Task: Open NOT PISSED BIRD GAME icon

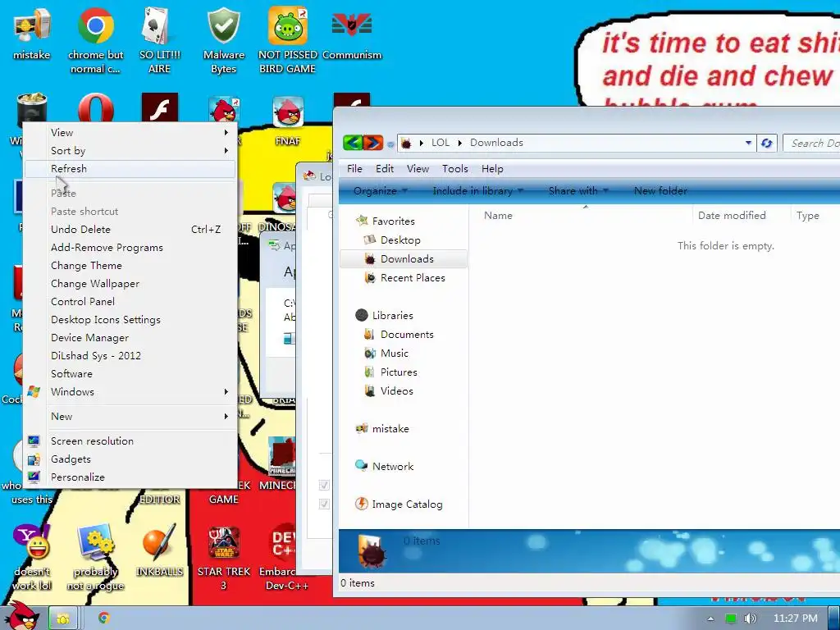Action: 288,40
